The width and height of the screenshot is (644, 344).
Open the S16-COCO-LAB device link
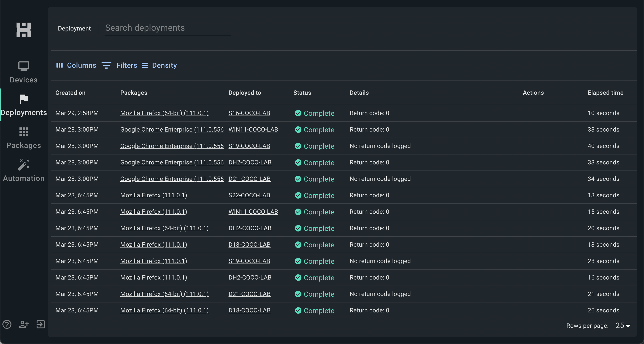249,113
